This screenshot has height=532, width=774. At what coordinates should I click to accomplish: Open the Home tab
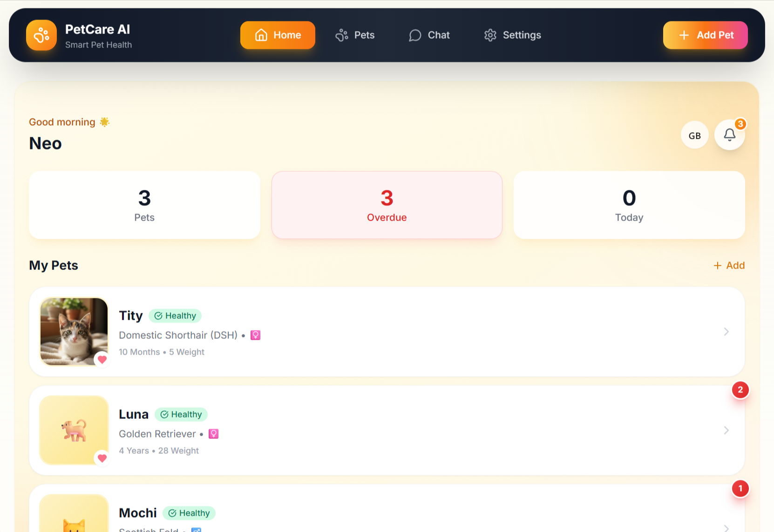[x=278, y=35]
